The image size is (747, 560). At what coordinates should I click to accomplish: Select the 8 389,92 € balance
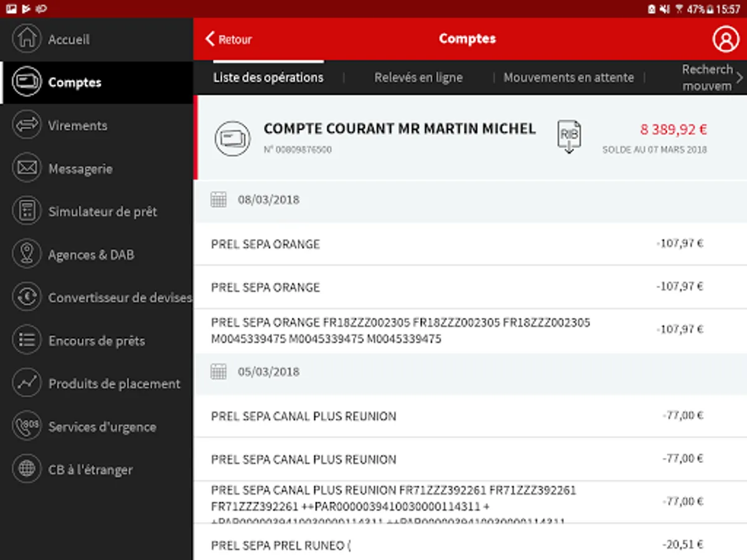(674, 129)
